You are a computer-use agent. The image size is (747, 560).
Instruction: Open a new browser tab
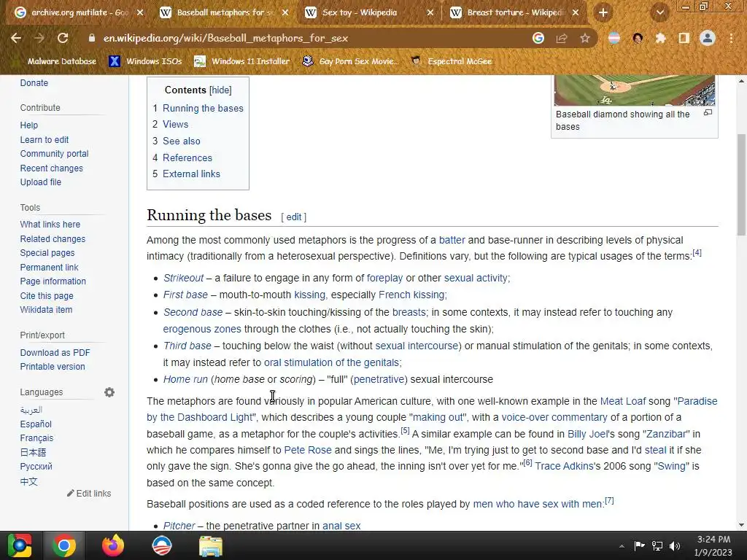pyautogui.click(x=603, y=13)
